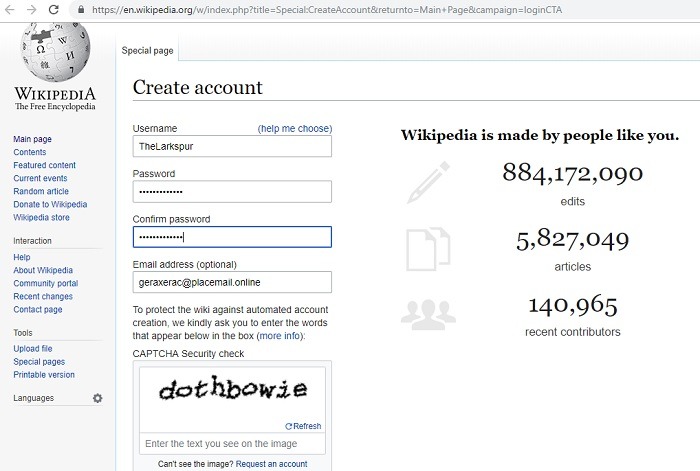Open Featured content link
Screen dimensions: 700x471
pyautogui.click(x=44, y=165)
